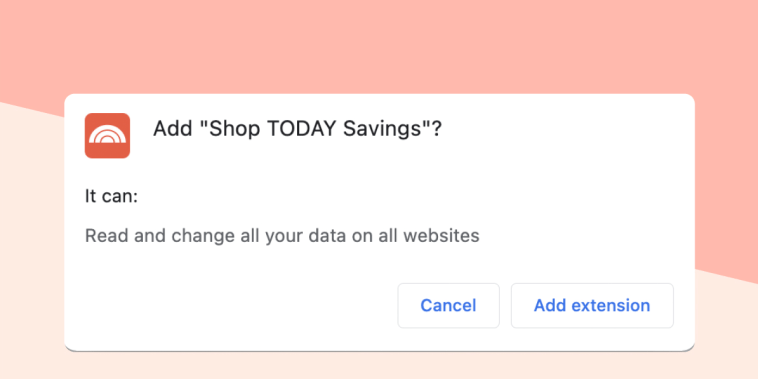Click the white sunrise arcs logo
The height and width of the screenshot is (379, 758).
point(107,134)
